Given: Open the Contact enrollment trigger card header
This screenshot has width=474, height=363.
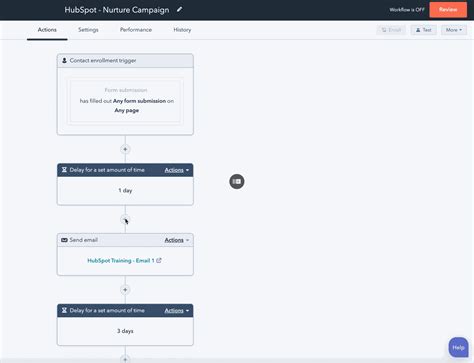Looking at the screenshot, I should [125, 61].
